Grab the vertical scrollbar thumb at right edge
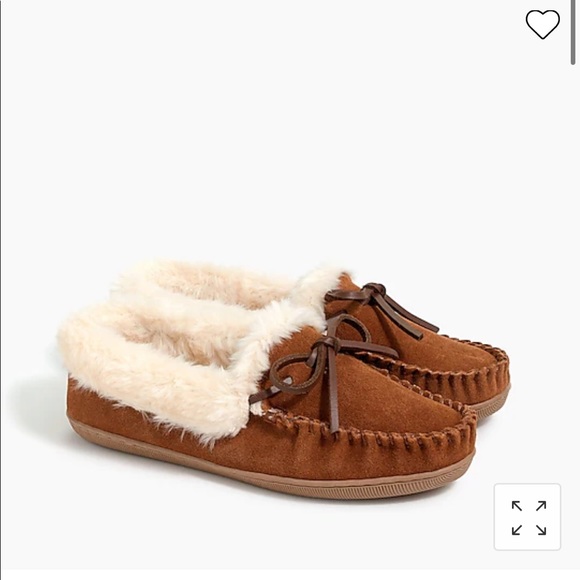 573,33
